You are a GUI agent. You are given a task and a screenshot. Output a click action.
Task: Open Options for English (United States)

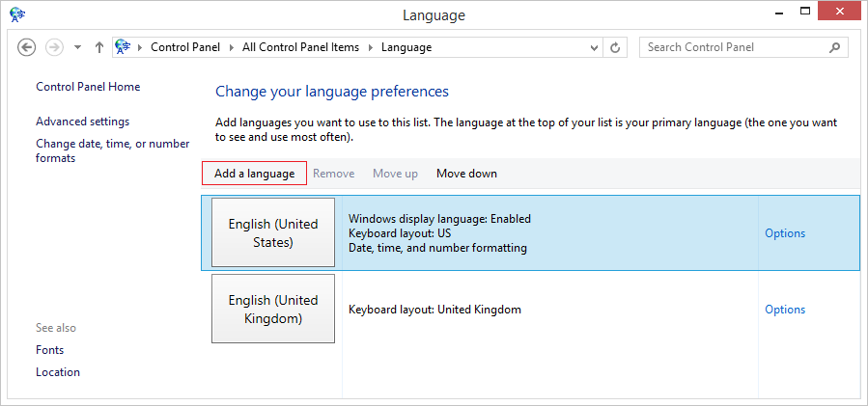[x=785, y=233]
